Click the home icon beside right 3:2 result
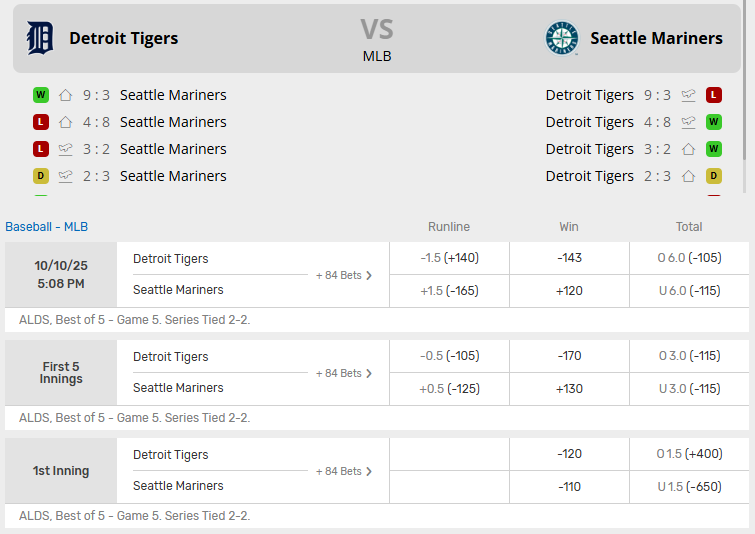The height and width of the screenshot is (534, 755). click(688, 149)
